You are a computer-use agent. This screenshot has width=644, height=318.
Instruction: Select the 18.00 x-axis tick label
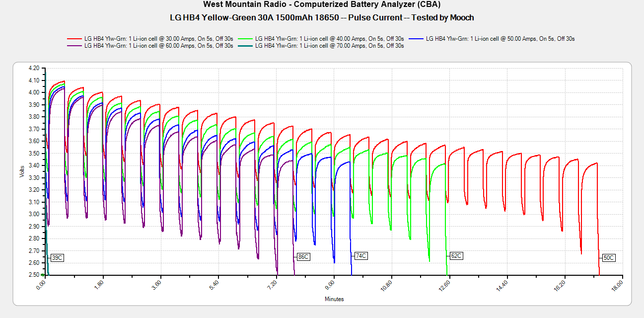pyautogui.click(x=618, y=287)
